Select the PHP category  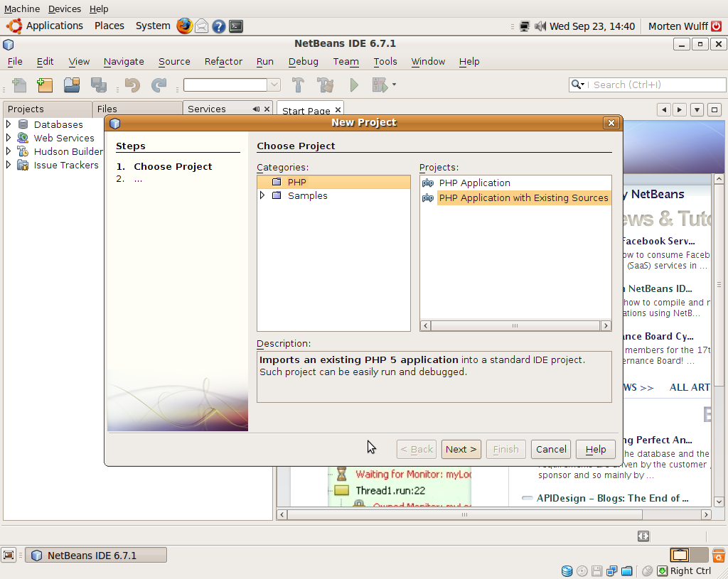tap(334, 182)
